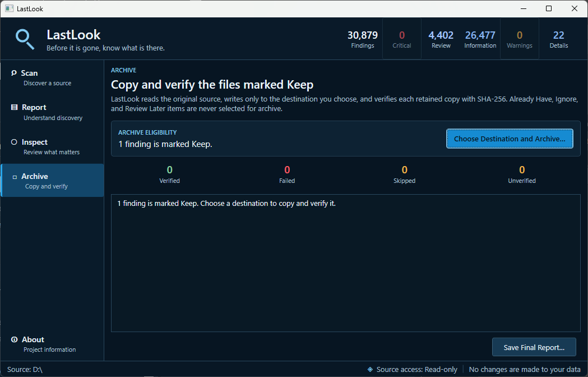The width and height of the screenshot is (588, 377).
Task: Click the Save Final Report button
Action: [x=534, y=347]
